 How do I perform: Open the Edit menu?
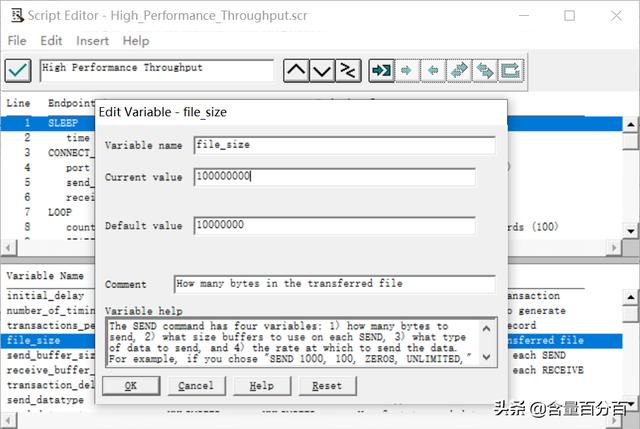pos(51,41)
